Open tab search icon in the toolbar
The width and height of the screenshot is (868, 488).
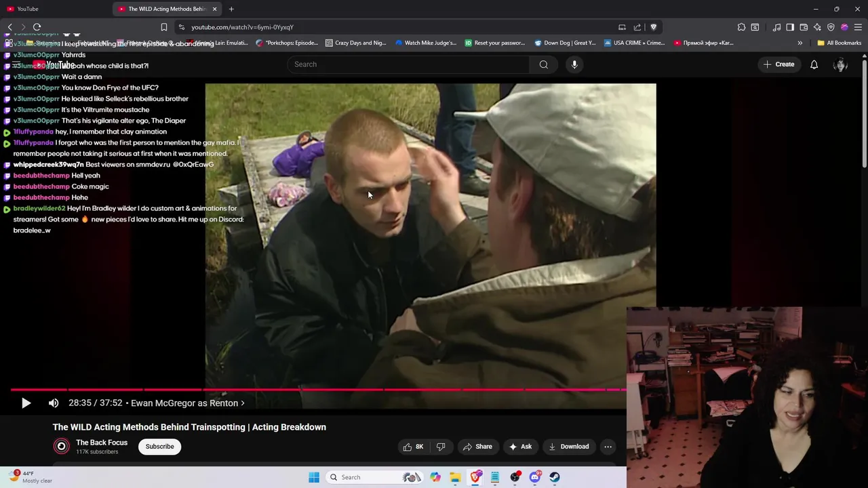pyautogui.click(x=755, y=27)
